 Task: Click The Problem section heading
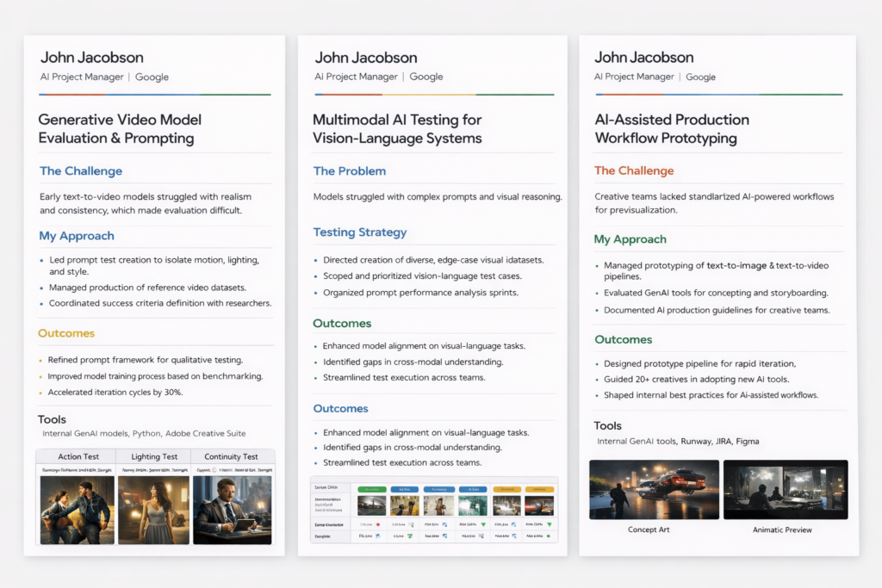point(349,170)
